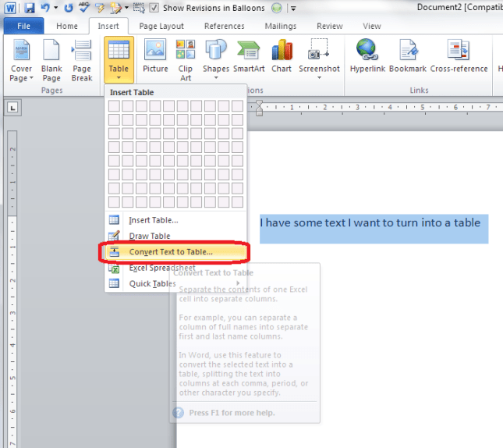
Task: Click the Hyperlink icon
Action: [x=367, y=58]
